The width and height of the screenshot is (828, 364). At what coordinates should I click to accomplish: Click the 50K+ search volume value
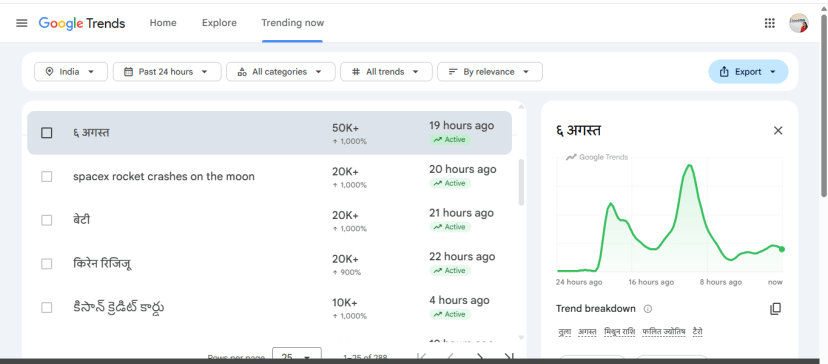345,128
